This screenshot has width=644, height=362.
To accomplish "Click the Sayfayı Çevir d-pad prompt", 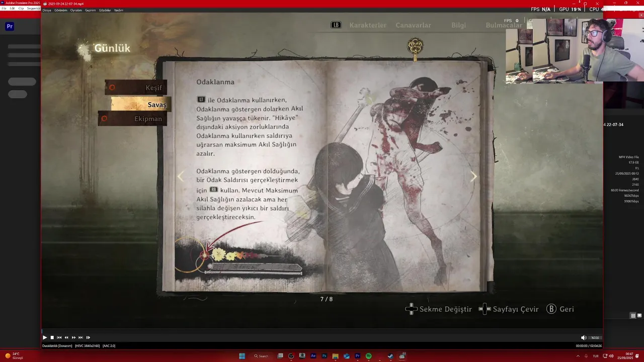I will (x=508, y=309).
